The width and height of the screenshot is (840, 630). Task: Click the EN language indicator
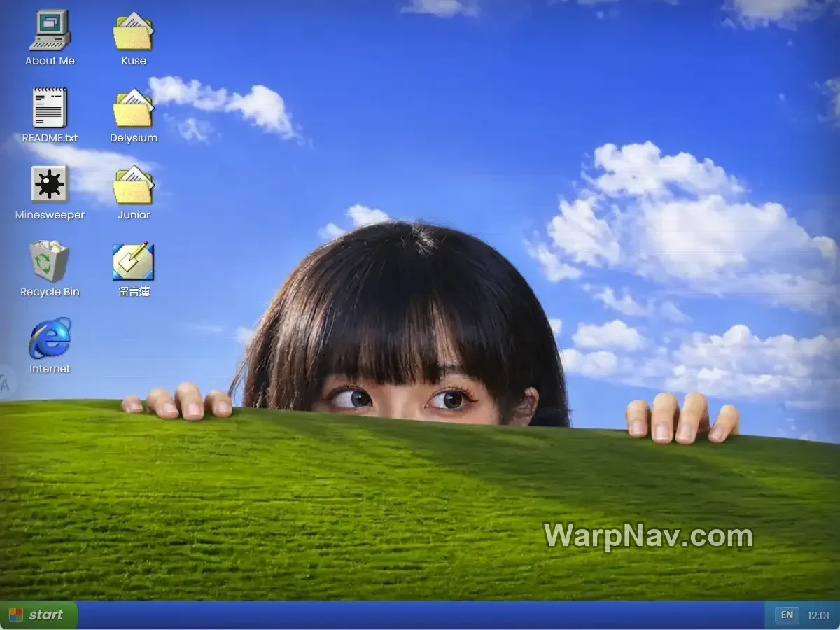click(787, 615)
